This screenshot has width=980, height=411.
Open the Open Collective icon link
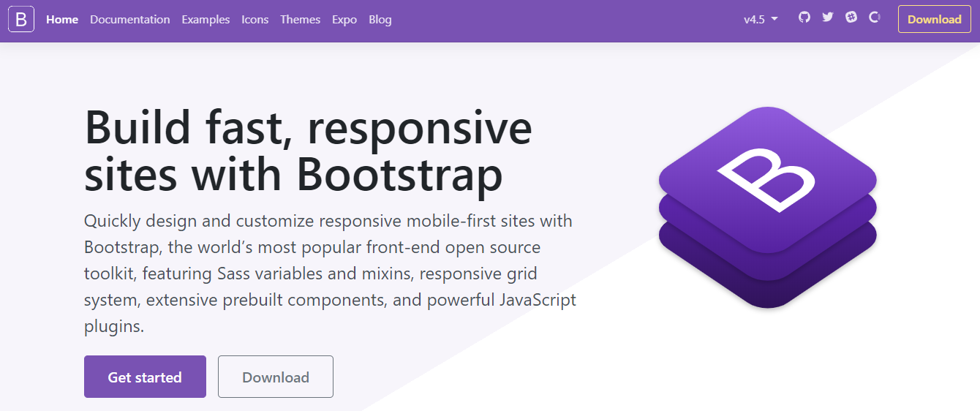pyautogui.click(x=874, y=17)
